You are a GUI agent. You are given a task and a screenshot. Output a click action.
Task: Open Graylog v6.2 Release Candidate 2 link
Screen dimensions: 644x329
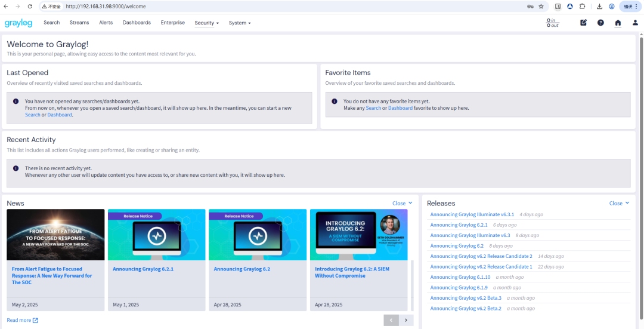click(x=481, y=256)
